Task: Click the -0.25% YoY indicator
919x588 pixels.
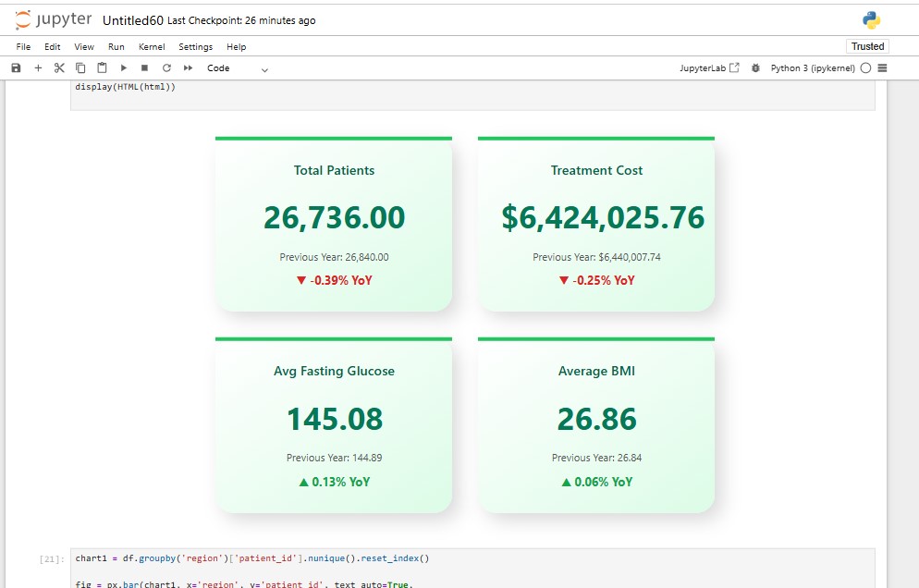Action: pyautogui.click(x=596, y=280)
